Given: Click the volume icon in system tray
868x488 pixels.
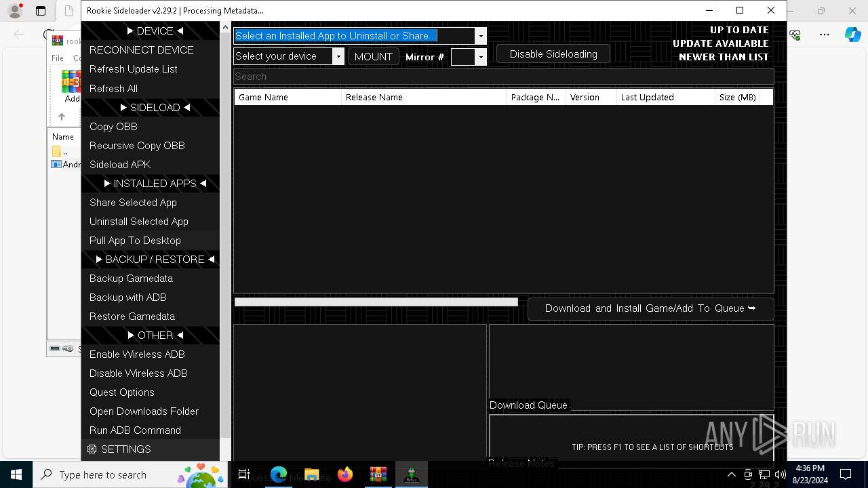Looking at the screenshot, I should (781, 474).
